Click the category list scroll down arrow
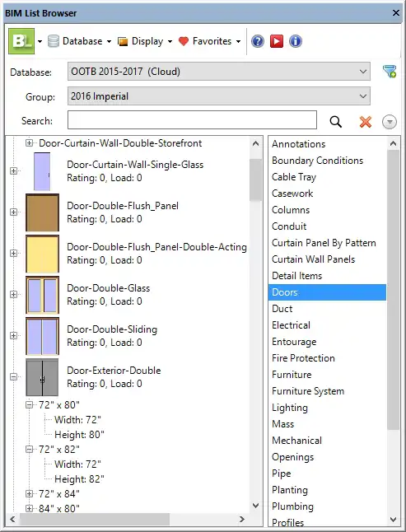The width and height of the screenshot is (406, 532). pyautogui.click(x=393, y=520)
